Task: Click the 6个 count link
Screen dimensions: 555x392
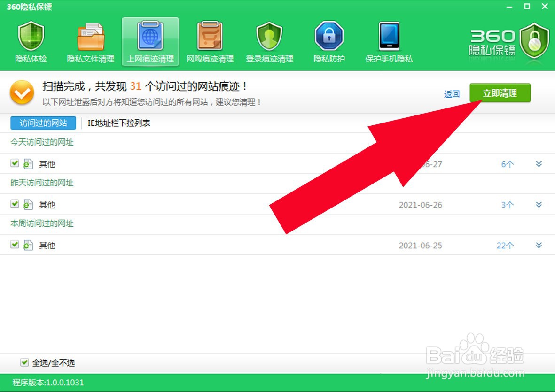Action: (x=507, y=164)
